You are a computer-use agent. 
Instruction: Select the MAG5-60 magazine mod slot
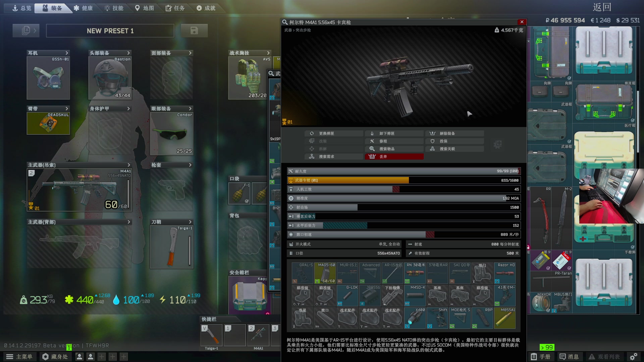click(325, 273)
